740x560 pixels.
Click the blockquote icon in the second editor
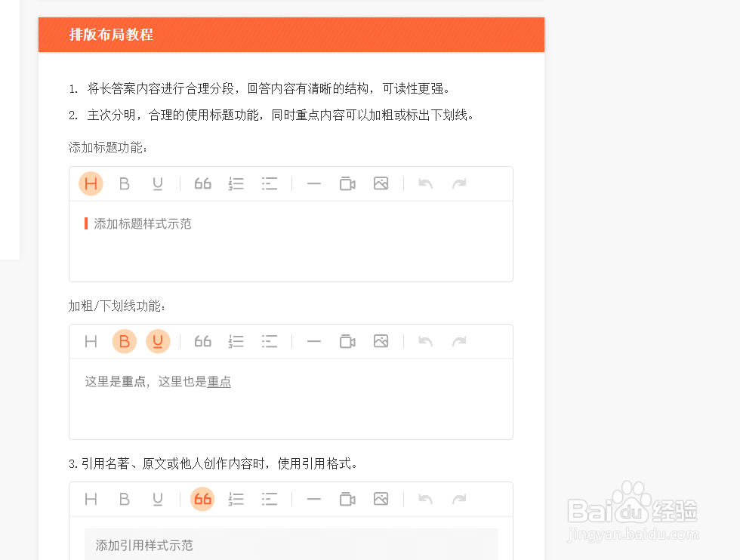(x=202, y=341)
